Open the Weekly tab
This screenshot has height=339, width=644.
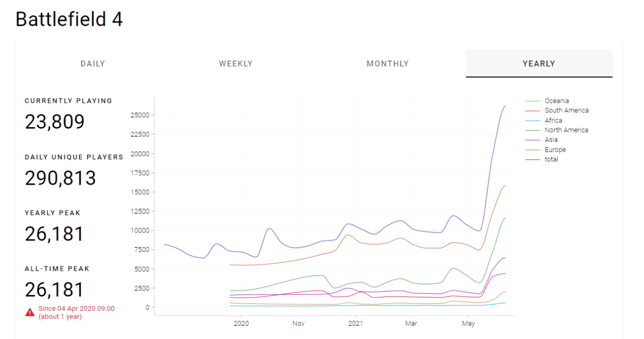[x=236, y=63]
